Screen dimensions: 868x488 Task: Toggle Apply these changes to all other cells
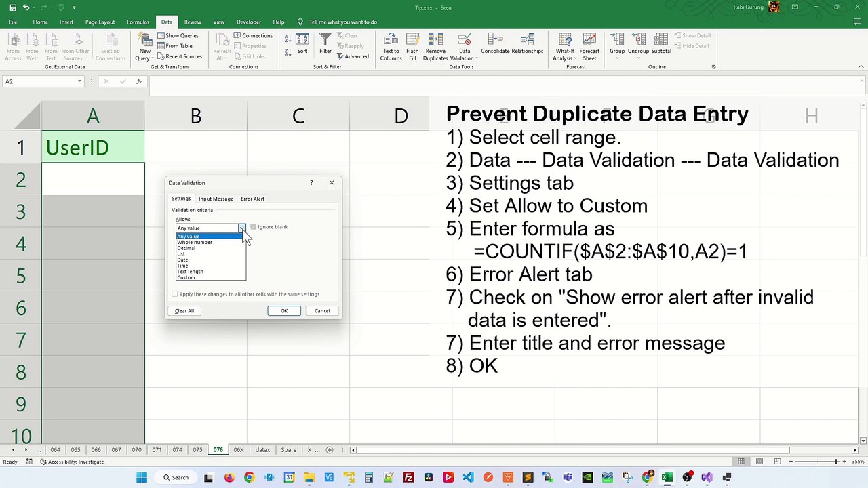(175, 294)
